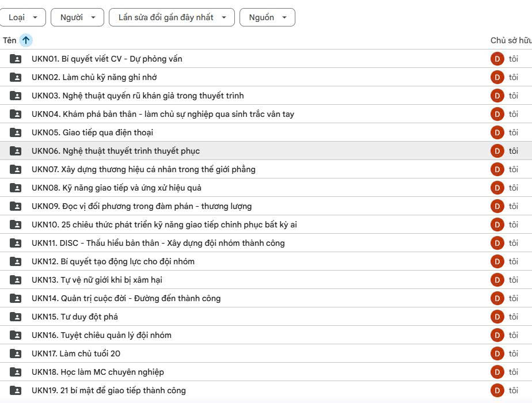Image resolution: width=532 pixels, height=403 pixels.
Task: Click the shared folder icon of UKN19
Action: (16, 390)
